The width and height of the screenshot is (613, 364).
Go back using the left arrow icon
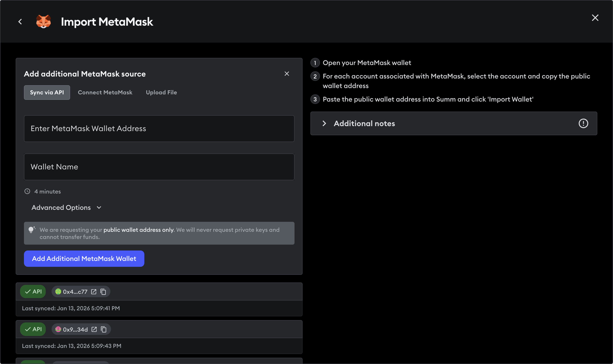pos(20,22)
